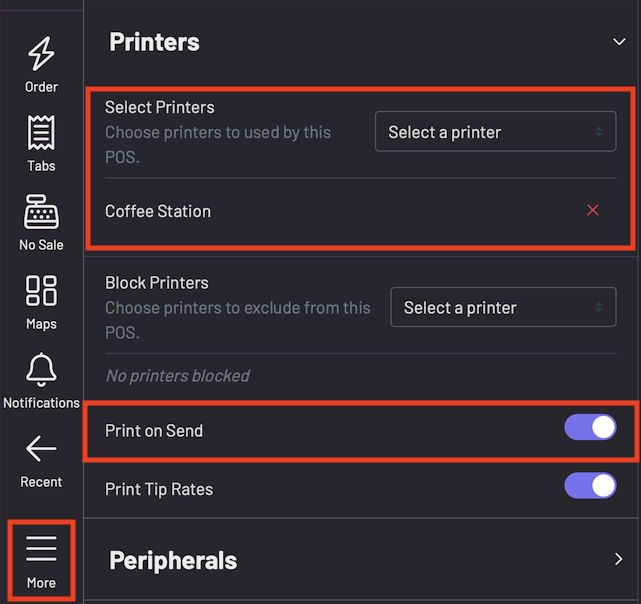Click the Peripherals section heading

point(173,560)
